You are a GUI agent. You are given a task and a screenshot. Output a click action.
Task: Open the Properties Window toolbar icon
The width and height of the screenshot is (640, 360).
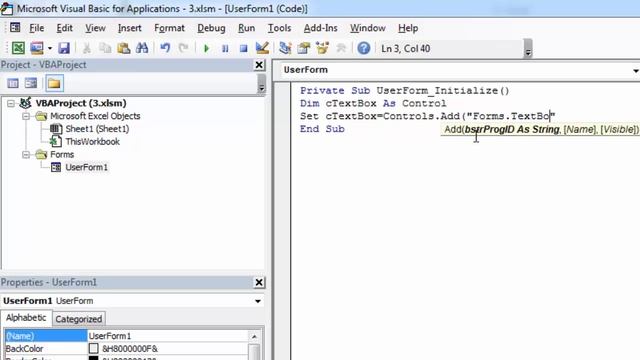point(304,48)
